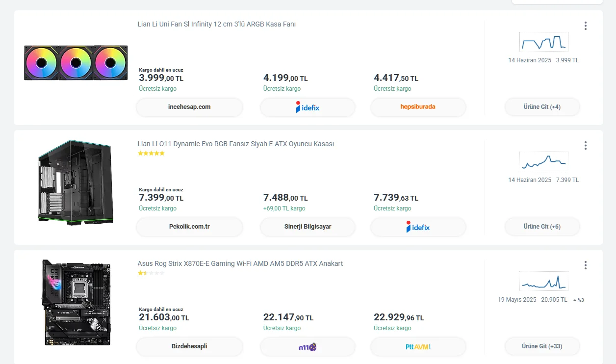Click the PttAVM store logo button
The width and height of the screenshot is (616, 364).
(x=418, y=346)
